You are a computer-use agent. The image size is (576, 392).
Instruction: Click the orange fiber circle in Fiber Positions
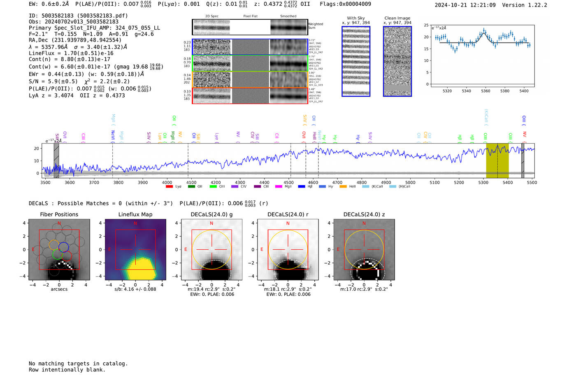click(54, 245)
